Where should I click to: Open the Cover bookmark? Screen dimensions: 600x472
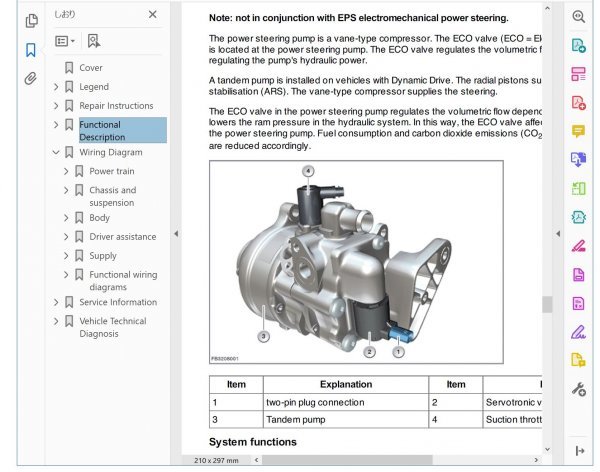[91, 68]
